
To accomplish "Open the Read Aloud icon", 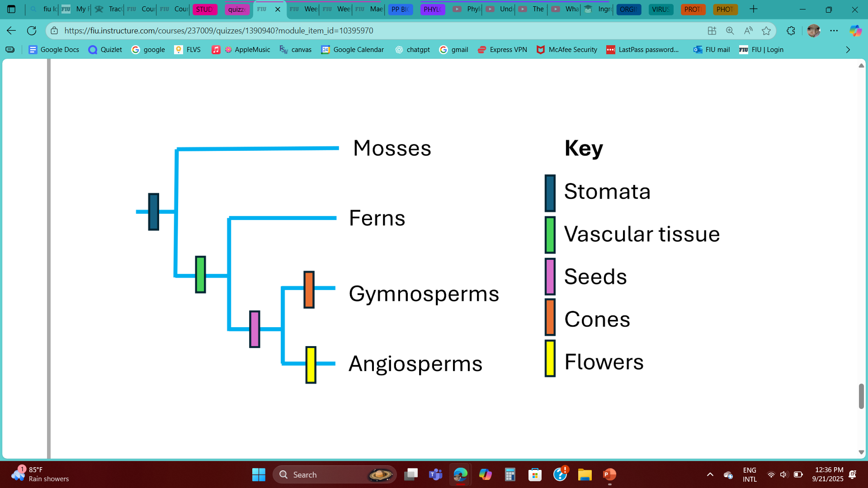I will click(x=748, y=31).
